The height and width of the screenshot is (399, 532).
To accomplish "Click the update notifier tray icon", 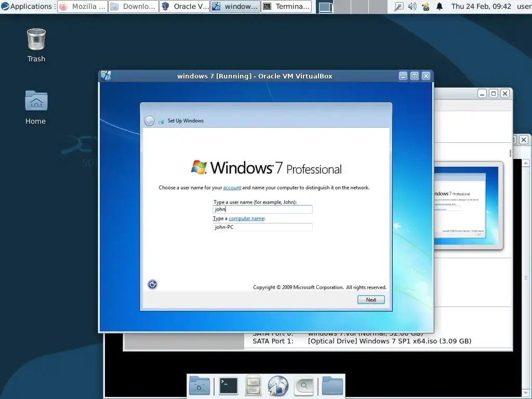I will coord(426,6).
